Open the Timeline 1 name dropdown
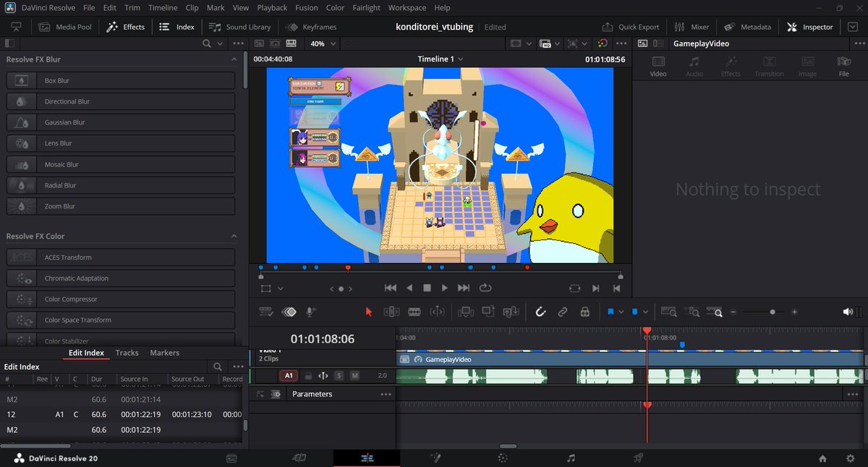This screenshot has width=868, height=467. [441, 59]
